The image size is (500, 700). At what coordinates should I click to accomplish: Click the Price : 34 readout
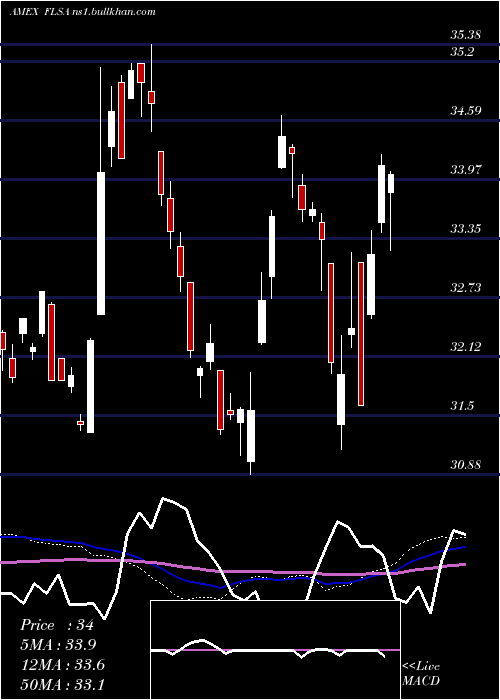[57, 625]
